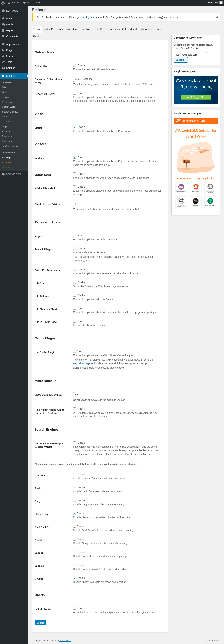Open the comments bubble in admin bar

[25, 3]
